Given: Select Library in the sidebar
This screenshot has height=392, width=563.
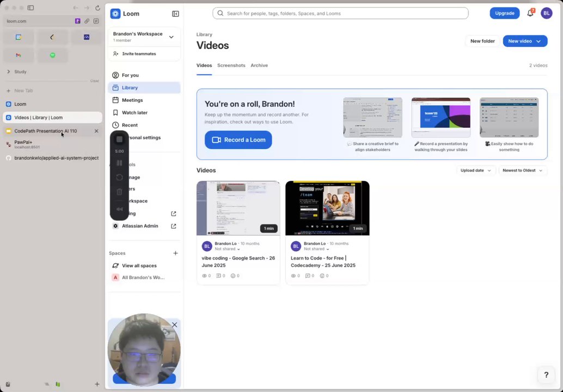Looking at the screenshot, I should [144, 88].
